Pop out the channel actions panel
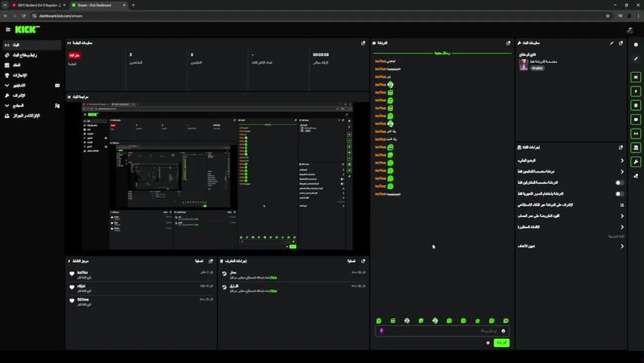644x363 pixels. [x=621, y=148]
